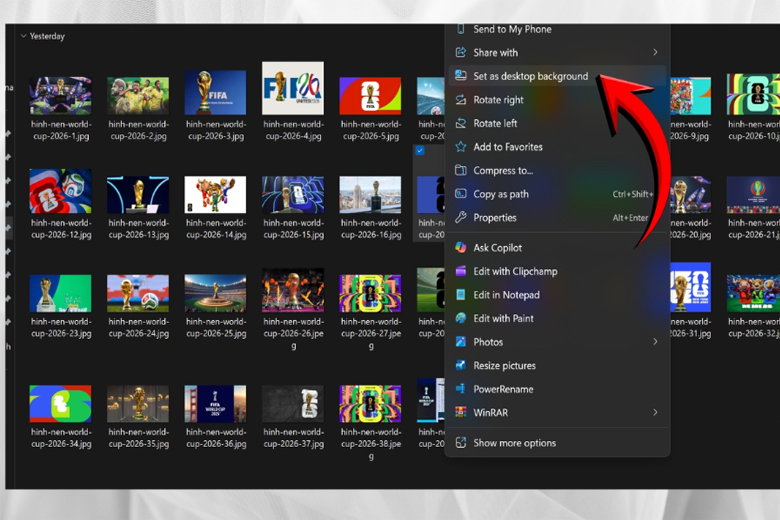Click the Copy as path icon

click(461, 194)
